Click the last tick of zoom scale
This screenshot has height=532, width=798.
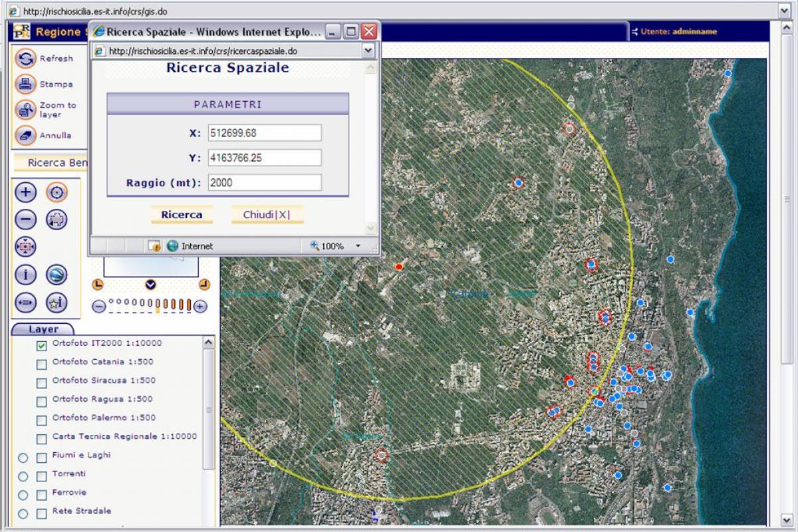[x=190, y=305]
